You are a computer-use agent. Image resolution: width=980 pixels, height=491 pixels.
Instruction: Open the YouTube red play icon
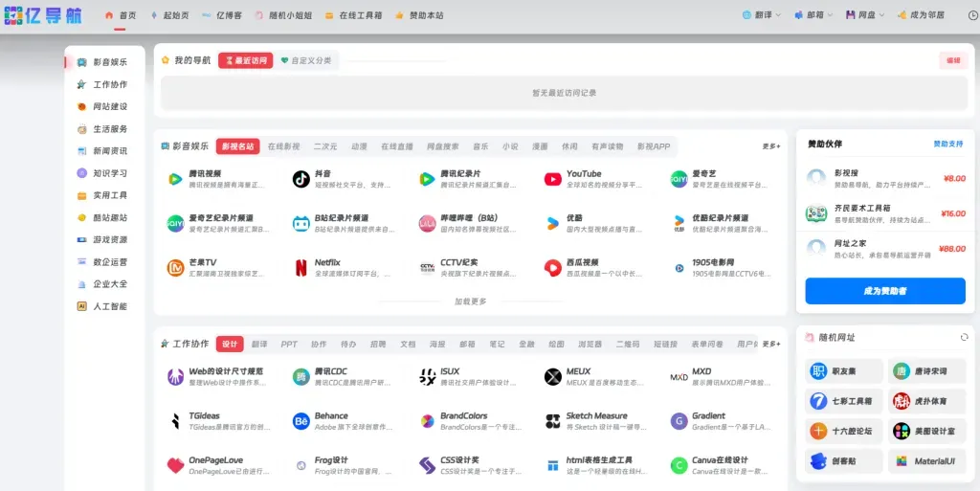click(x=552, y=179)
